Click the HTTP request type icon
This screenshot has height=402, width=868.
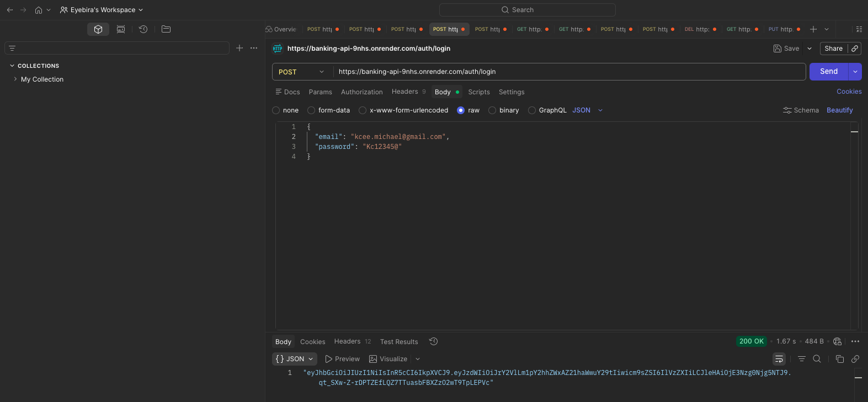point(278,49)
